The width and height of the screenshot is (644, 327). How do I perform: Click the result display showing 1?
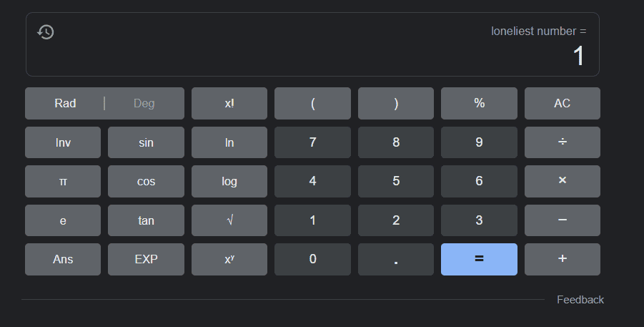(578, 56)
